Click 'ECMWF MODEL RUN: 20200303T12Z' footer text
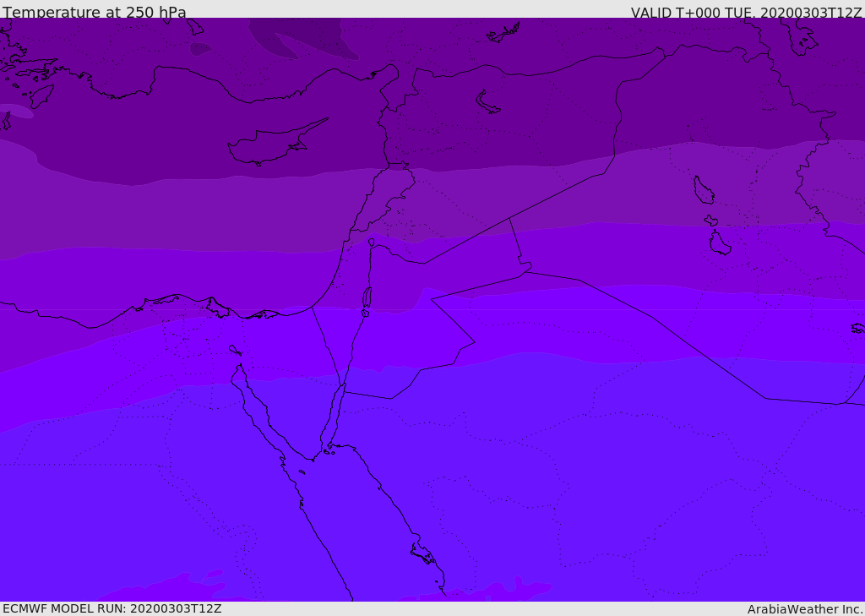This screenshot has height=616, width=865. click(x=112, y=608)
